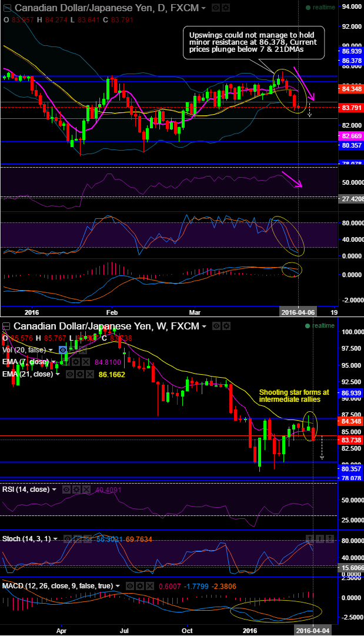
Task: Toggle visibility eye for EMA 21
Action: [70, 374]
